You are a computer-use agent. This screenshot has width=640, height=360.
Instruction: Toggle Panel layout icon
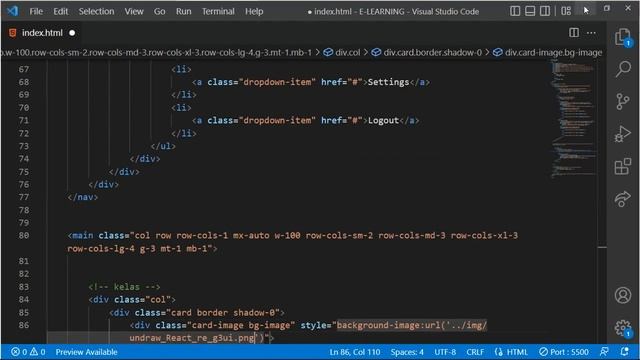click(x=530, y=11)
